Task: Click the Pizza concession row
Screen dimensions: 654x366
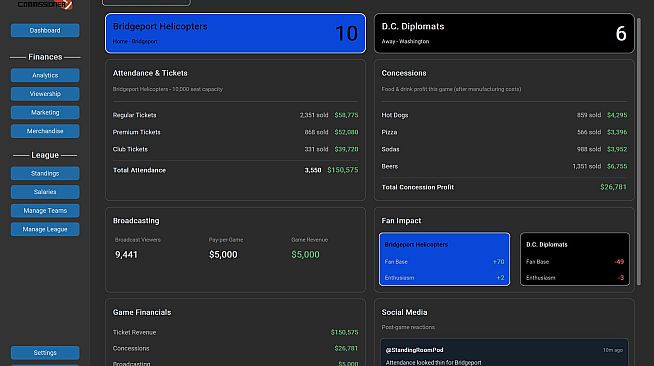Action: [x=504, y=132]
